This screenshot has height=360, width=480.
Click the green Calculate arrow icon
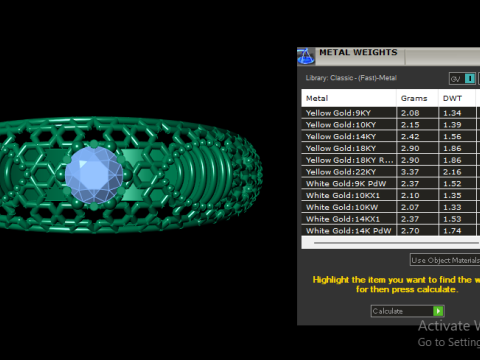point(438,311)
